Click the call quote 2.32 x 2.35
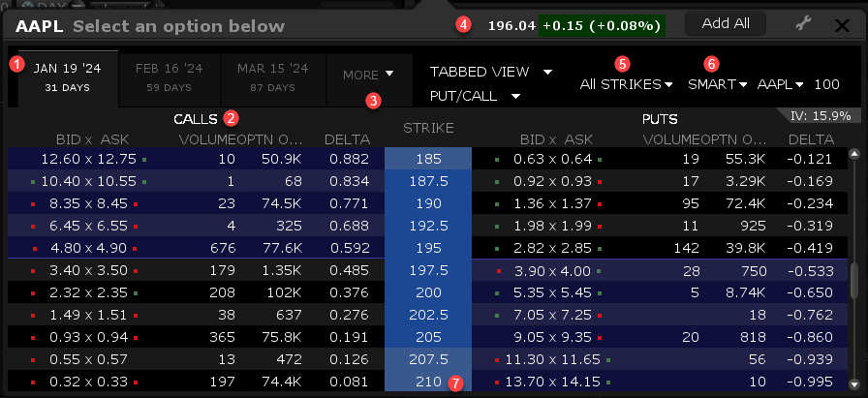Image resolution: width=868 pixels, height=398 pixels. 88,292
